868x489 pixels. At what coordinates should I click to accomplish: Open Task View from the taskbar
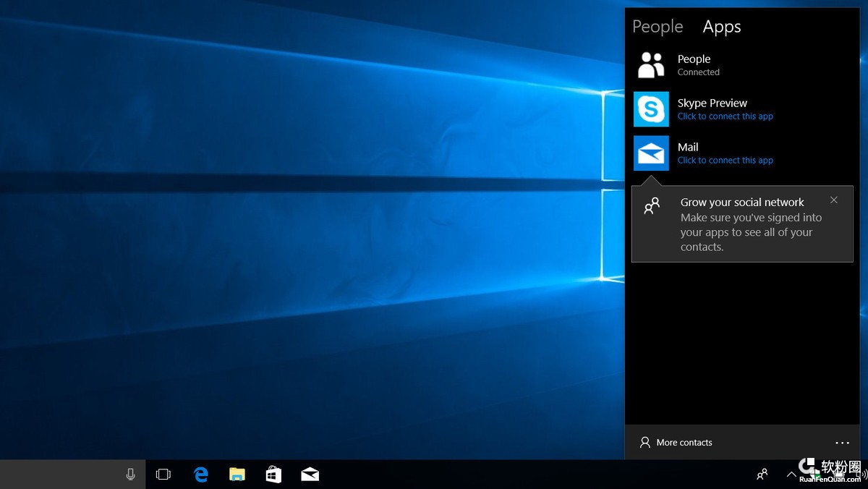[x=163, y=475]
